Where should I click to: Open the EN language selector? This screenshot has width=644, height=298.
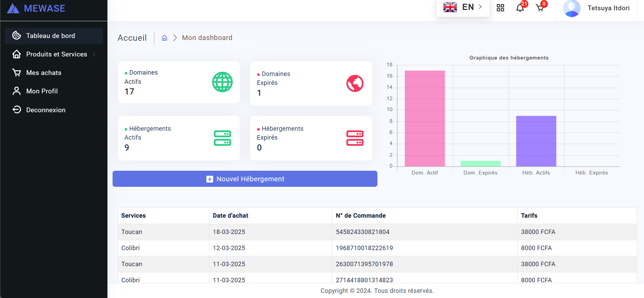[x=463, y=7]
